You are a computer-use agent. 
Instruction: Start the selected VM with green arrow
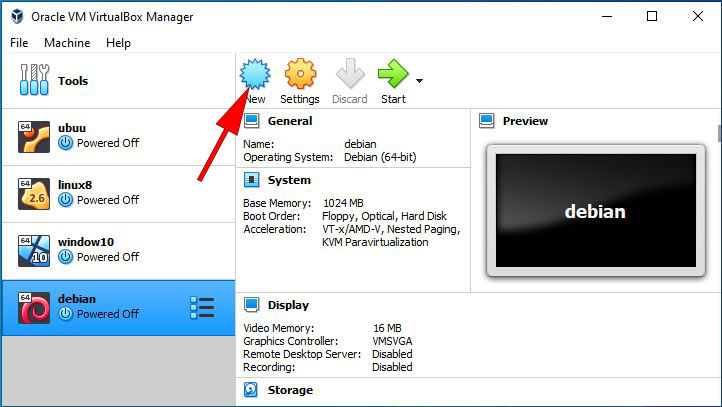393,73
